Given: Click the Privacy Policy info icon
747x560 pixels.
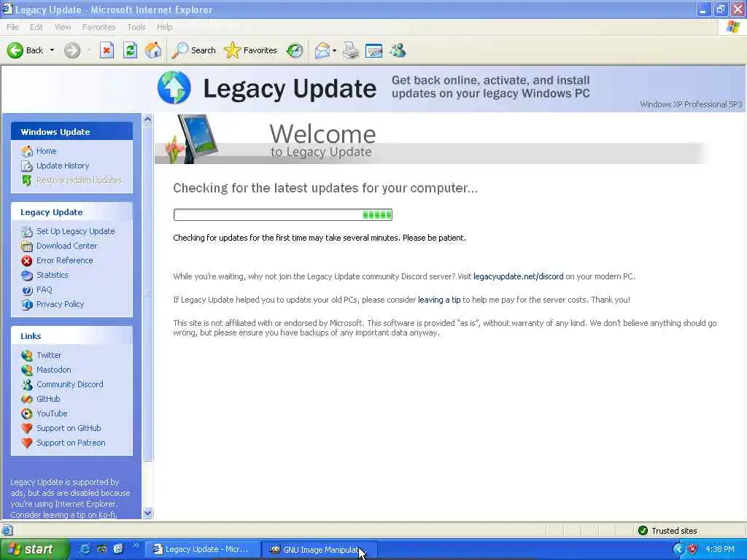Looking at the screenshot, I should point(27,305).
